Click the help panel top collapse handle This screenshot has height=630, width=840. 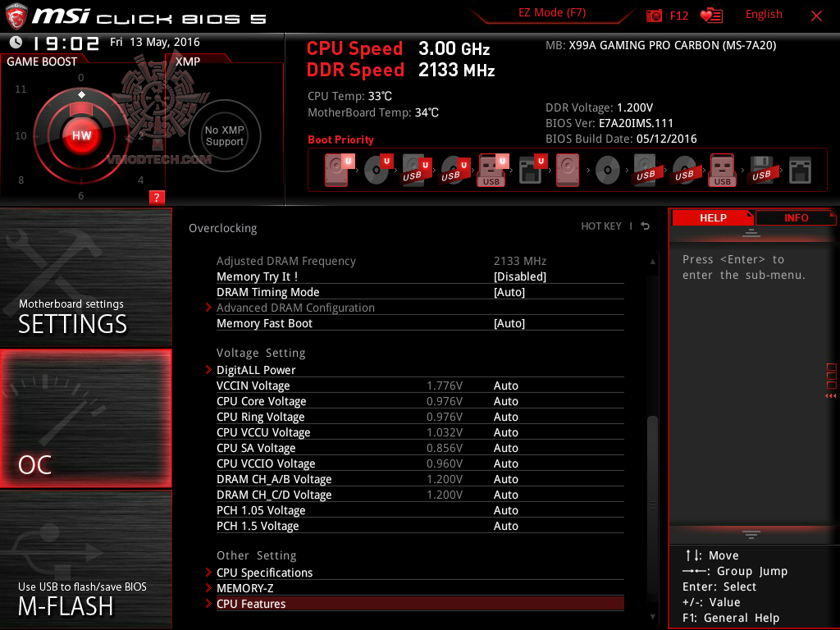751,232
